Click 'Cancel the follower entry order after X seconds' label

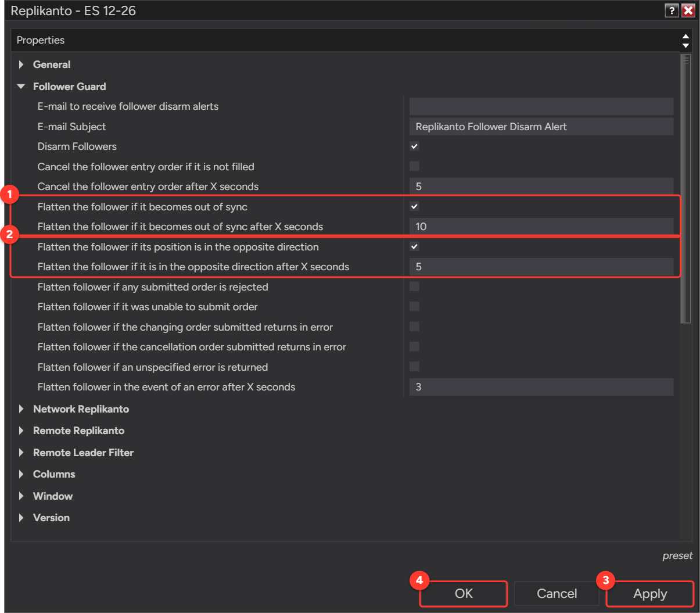pyautogui.click(x=148, y=187)
